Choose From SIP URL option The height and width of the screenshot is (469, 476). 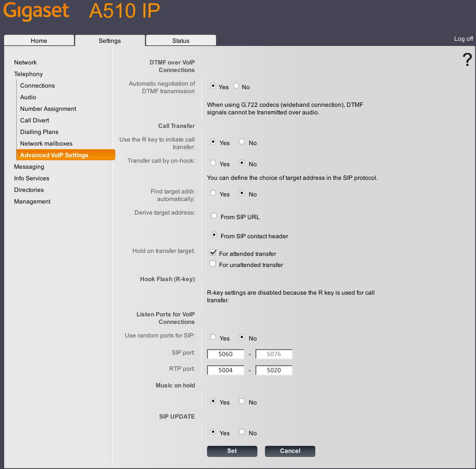[214, 216]
